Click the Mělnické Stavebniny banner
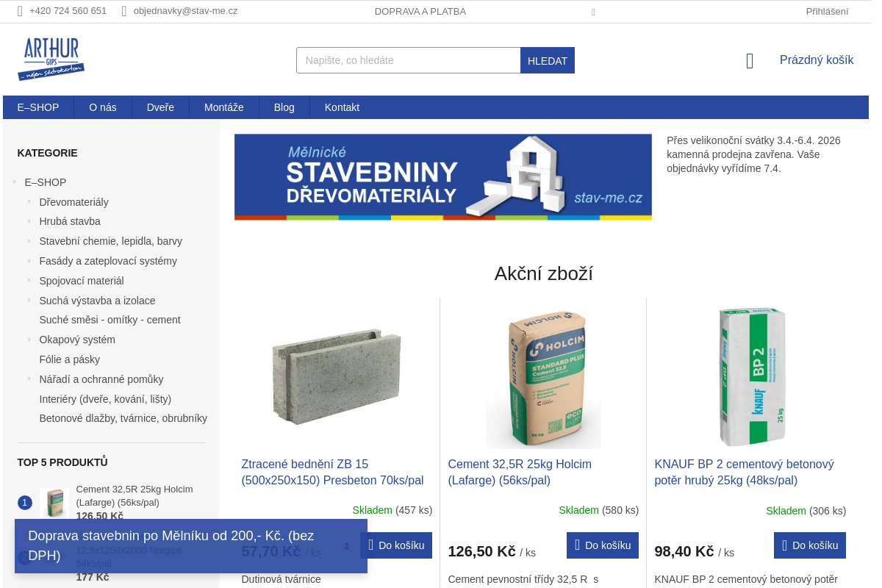This screenshot has width=882, height=588. tap(443, 177)
